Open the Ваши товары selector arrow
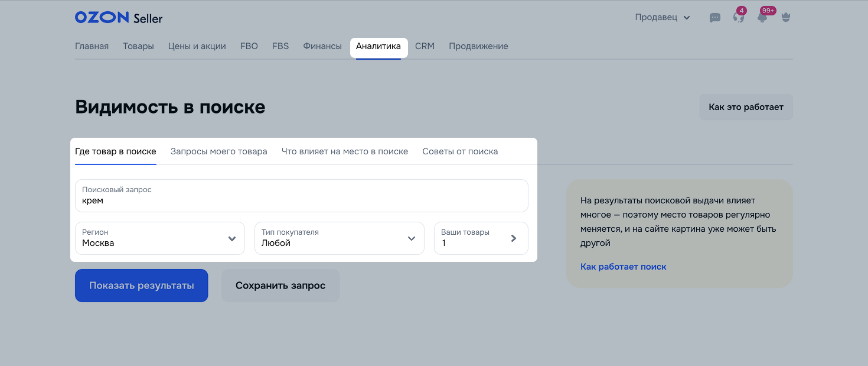868x366 pixels. pos(513,238)
